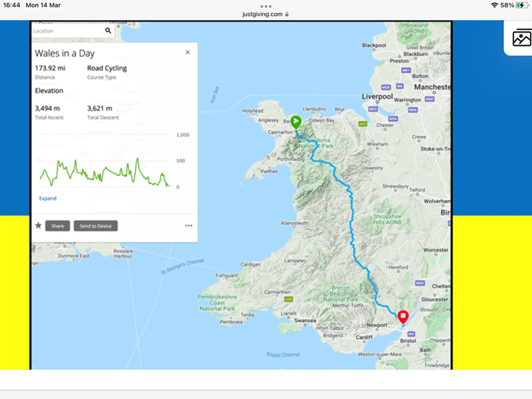The image size is (532, 399).
Task: Click the Cardiff label on the map
Action: click(x=364, y=336)
